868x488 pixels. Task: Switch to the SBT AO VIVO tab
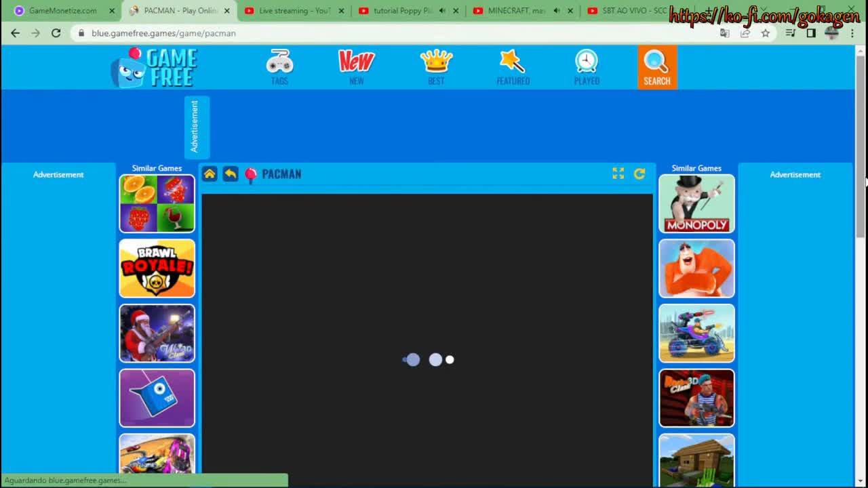(x=627, y=11)
